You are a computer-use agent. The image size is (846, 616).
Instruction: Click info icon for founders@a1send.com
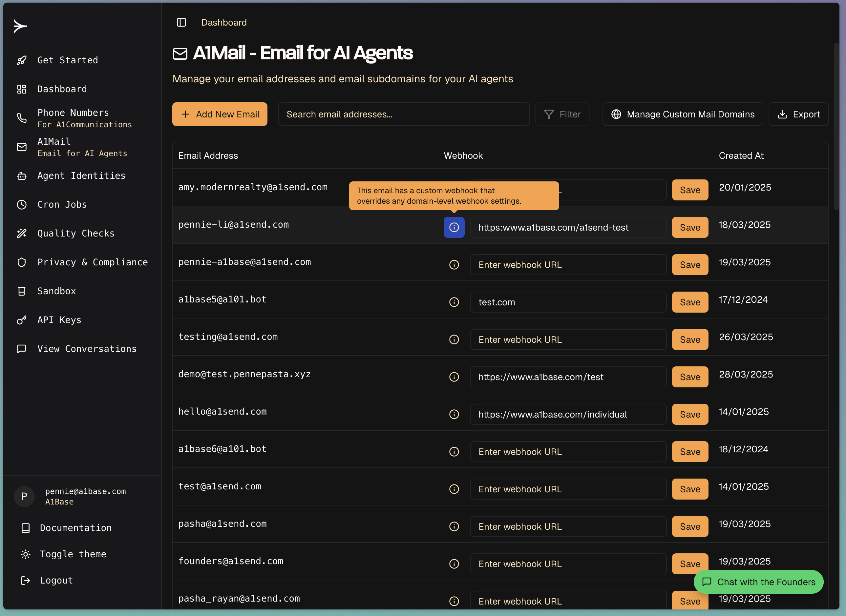pyautogui.click(x=454, y=564)
